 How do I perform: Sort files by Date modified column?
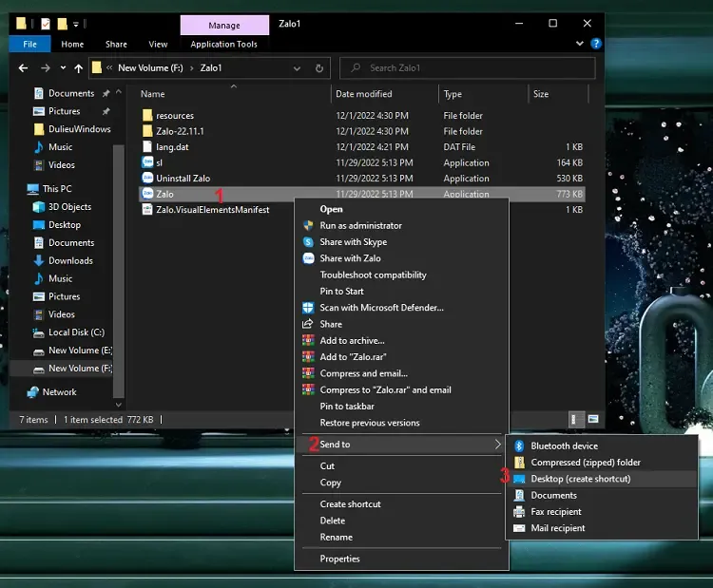coord(364,94)
